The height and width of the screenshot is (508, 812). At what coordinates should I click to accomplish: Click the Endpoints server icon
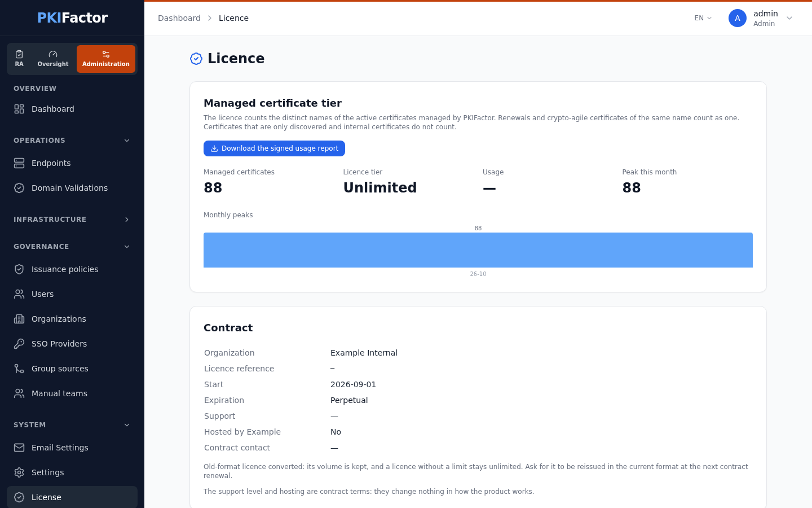pyautogui.click(x=19, y=163)
